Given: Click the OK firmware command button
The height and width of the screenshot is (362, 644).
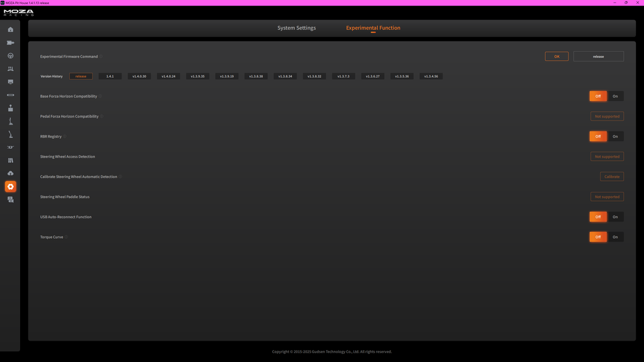Looking at the screenshot, I should pos(557,56).
